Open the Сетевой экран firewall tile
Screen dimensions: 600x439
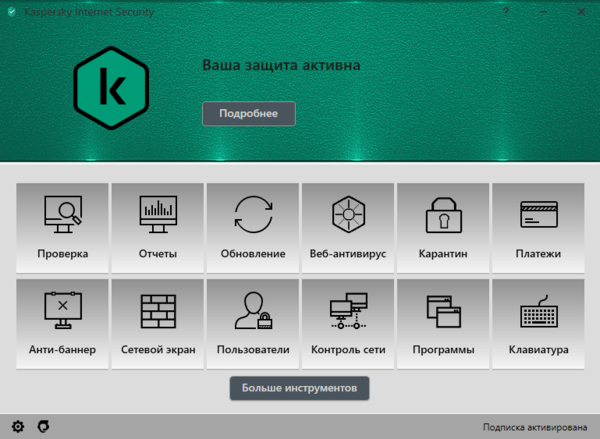coord(158,324)
